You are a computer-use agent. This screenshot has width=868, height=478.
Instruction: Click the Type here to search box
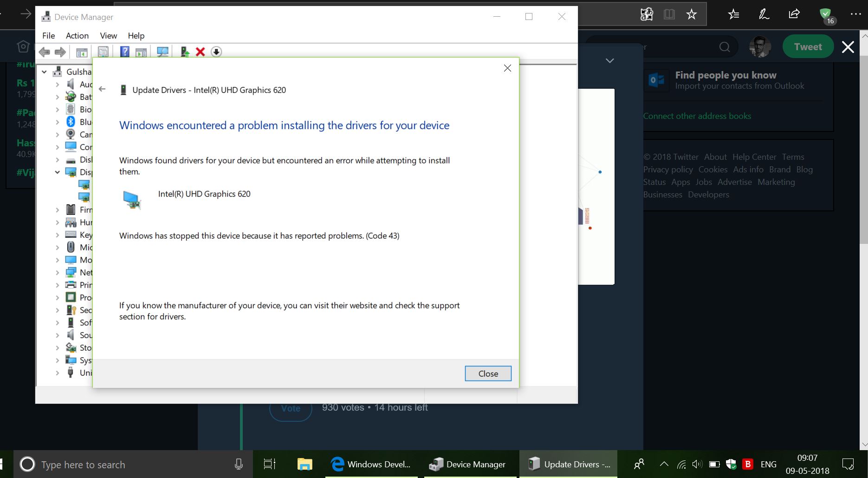[133, 464]
